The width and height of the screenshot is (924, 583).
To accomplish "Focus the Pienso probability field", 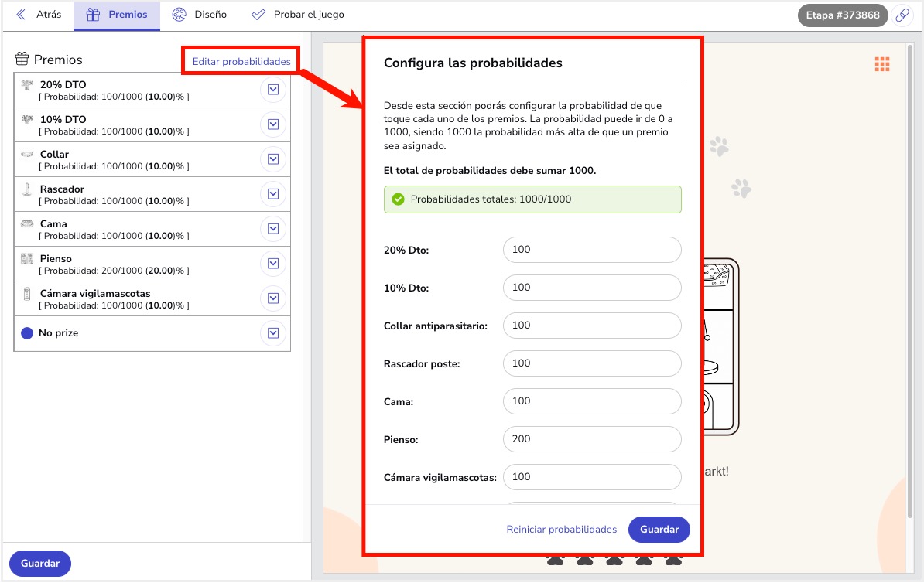I will (592, 438).
